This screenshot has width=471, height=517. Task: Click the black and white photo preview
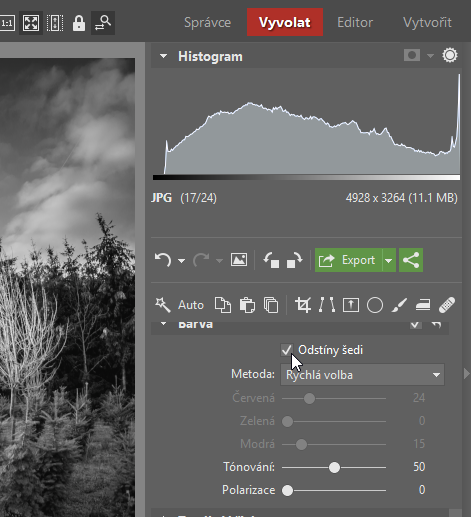(67, 287)
